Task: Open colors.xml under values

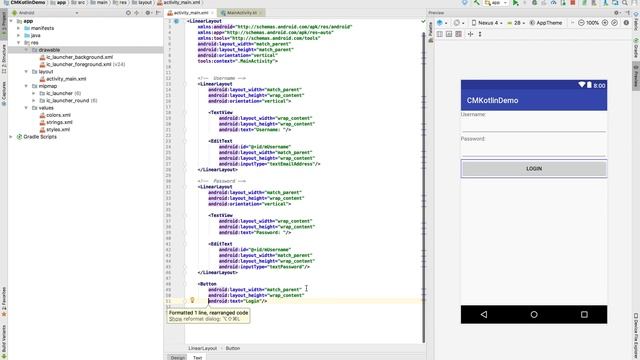Action: (x=58, y=115)
